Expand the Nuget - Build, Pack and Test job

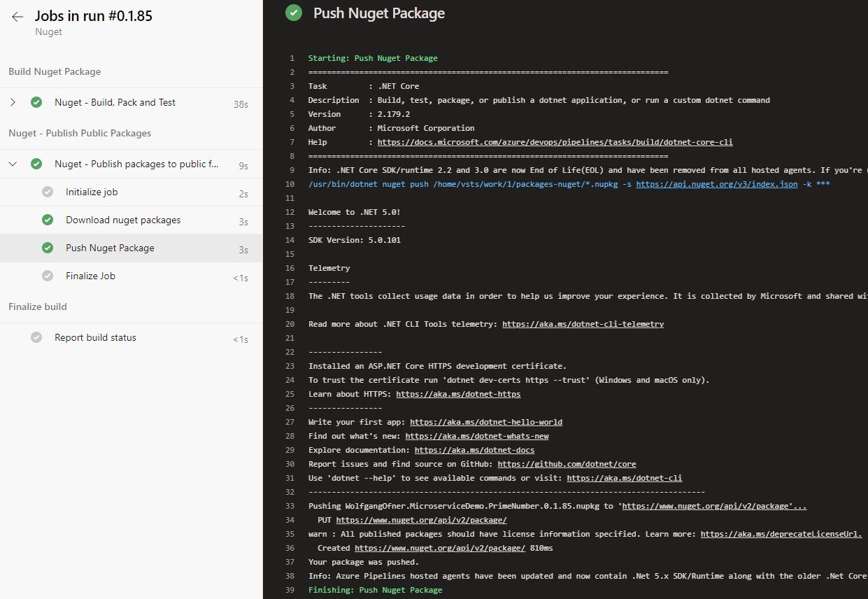pyautogui.click(x=13, y=102)
